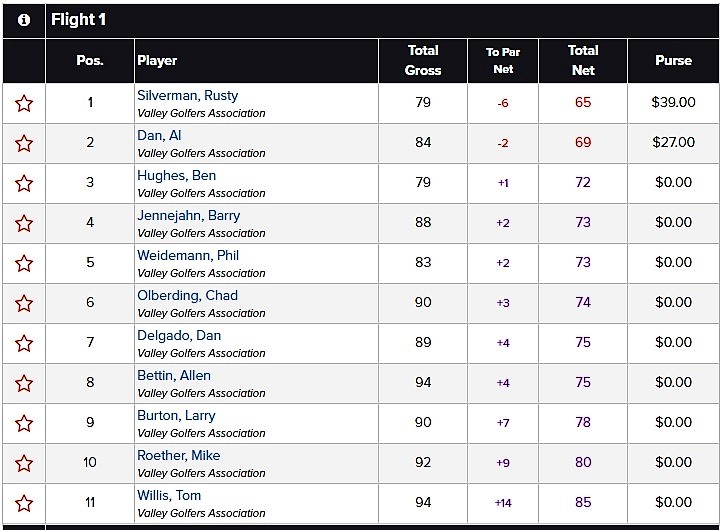Click the star next to Weidemann, Phil
This screenshot has width=723, height=530.
click(24, 263)
